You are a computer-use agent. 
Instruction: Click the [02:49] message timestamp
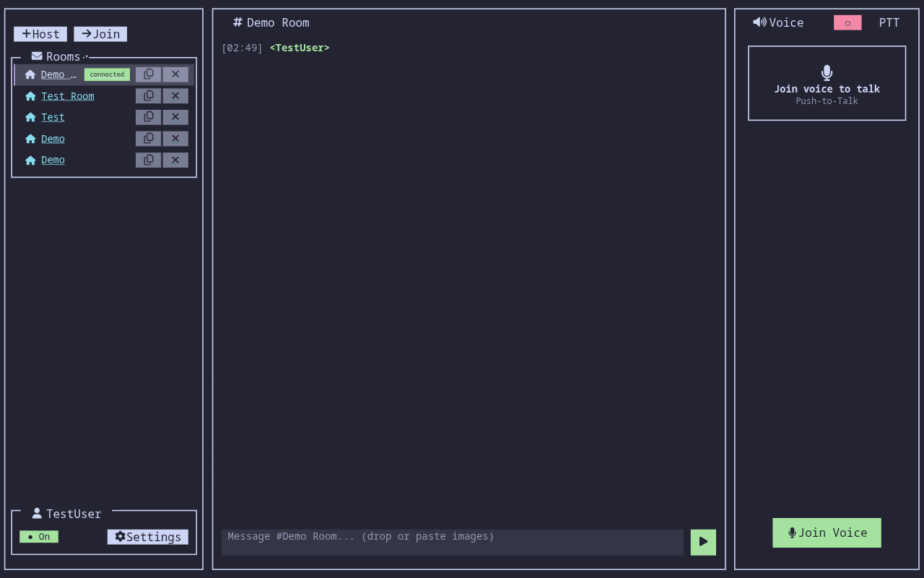coord(242,48)
